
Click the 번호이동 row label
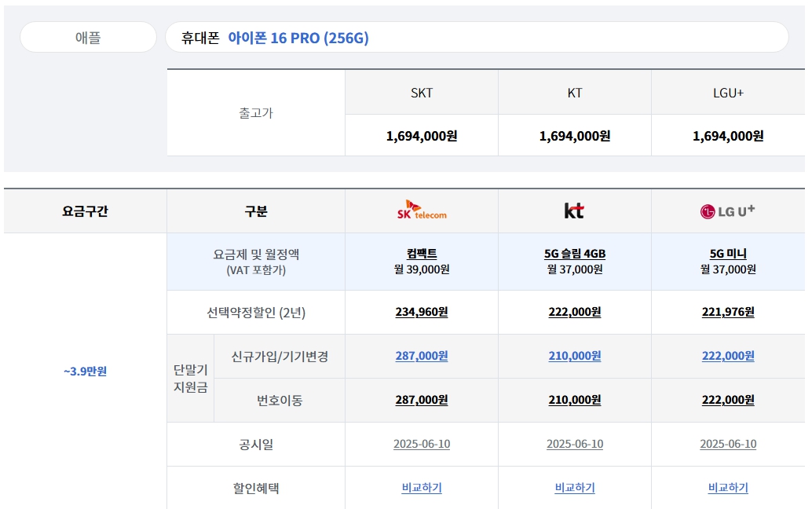coord(280,401)
